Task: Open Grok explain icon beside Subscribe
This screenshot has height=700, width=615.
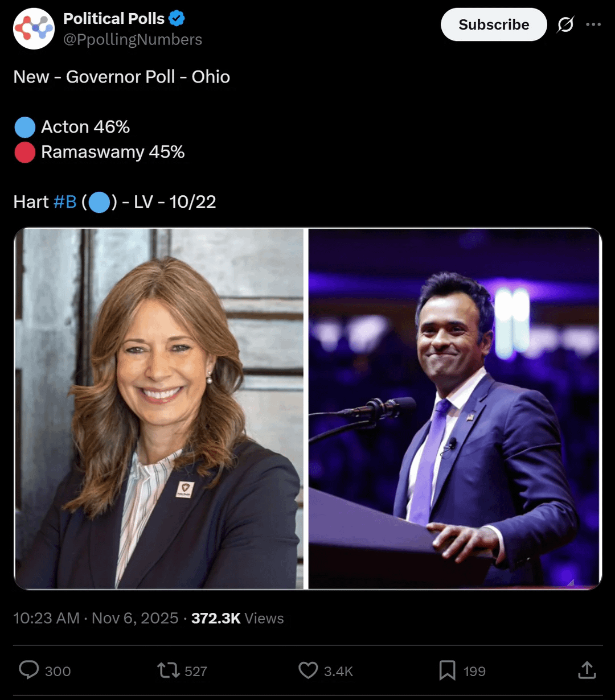Action: coord(565,24)
